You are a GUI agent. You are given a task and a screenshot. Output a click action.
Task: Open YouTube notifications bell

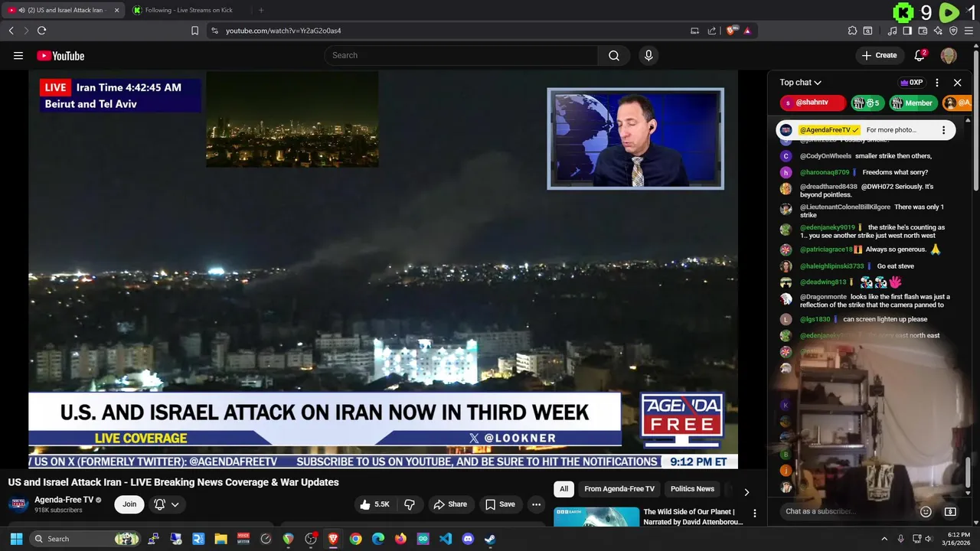click(x=920, y=55)
